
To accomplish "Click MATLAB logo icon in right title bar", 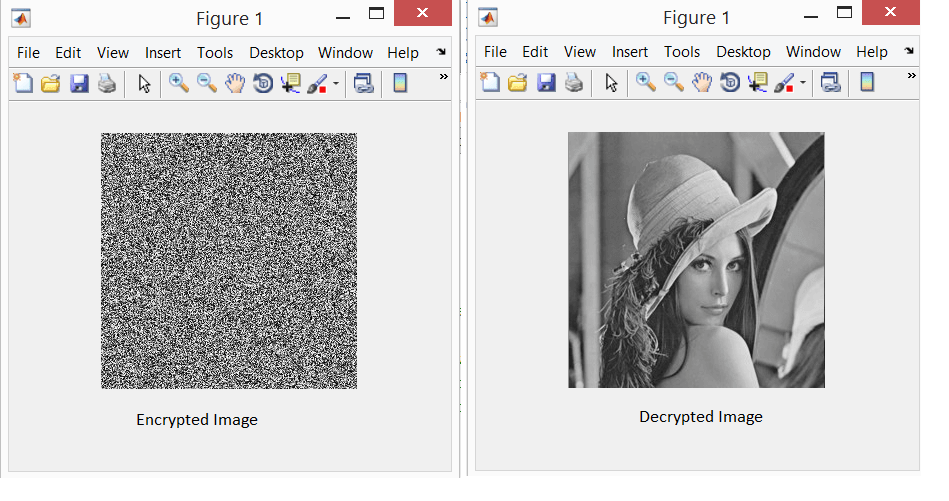I will click(x=488, y=18).
